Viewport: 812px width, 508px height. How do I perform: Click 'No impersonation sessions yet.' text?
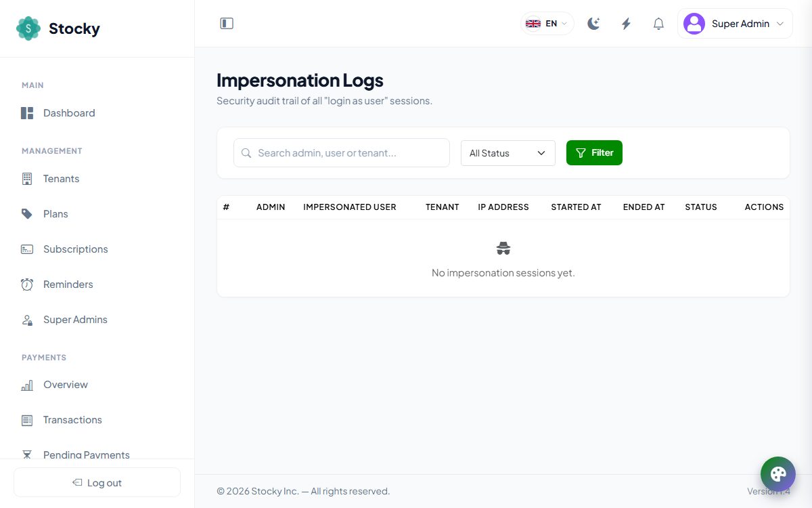tap(503, 273)
